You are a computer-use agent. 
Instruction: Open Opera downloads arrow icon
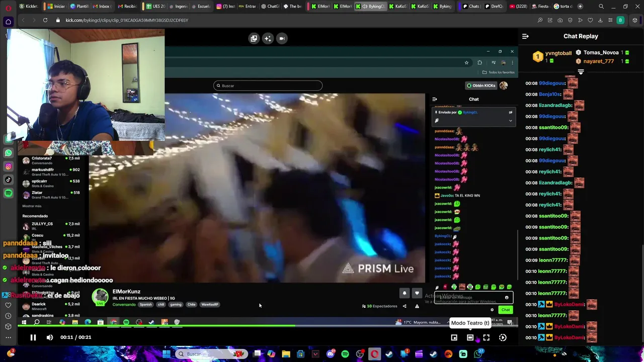coord(600,20)
